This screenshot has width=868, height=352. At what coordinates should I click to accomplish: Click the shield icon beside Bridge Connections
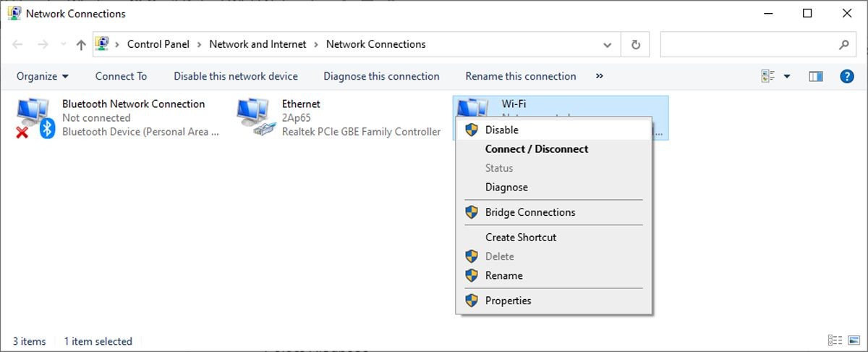[472, 212]
